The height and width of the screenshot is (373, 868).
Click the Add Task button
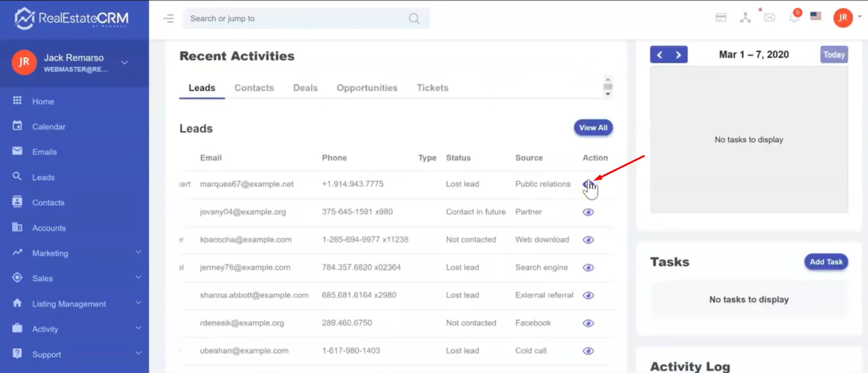tap(825, 262)
